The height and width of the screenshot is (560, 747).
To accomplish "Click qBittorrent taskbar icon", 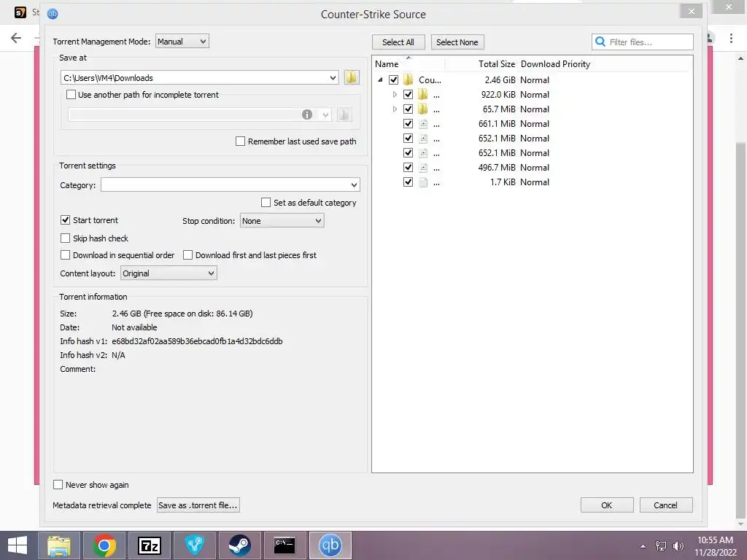I will [x=330, y=545].
